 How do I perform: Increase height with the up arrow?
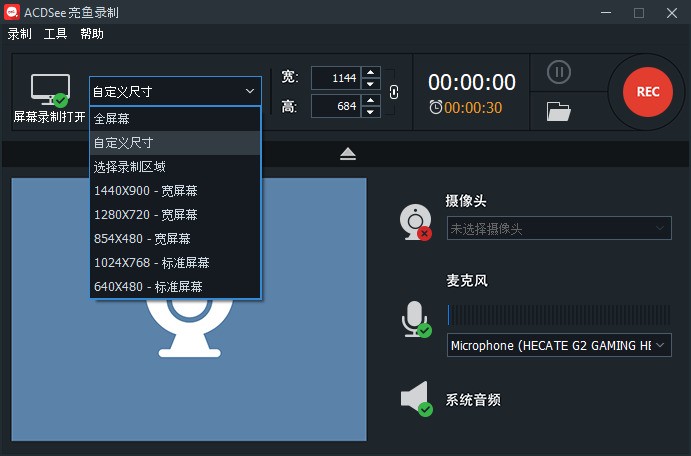click(371, 100)
